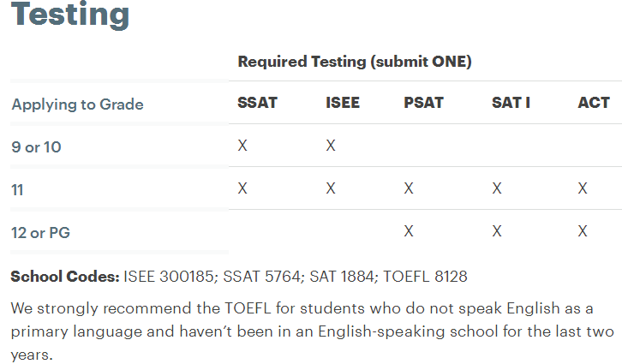
Task: Select the ACT X mark in grade 11 row
Action: (583, 188)
